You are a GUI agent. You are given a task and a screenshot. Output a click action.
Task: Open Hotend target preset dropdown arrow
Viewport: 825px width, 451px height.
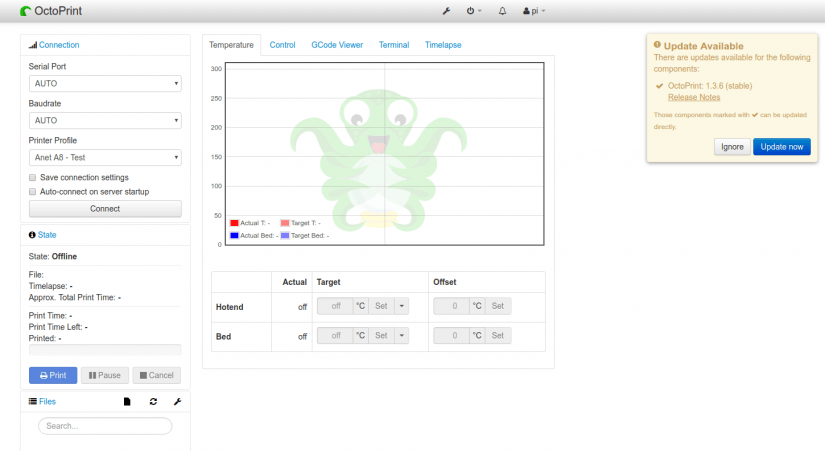click(401, 307)
